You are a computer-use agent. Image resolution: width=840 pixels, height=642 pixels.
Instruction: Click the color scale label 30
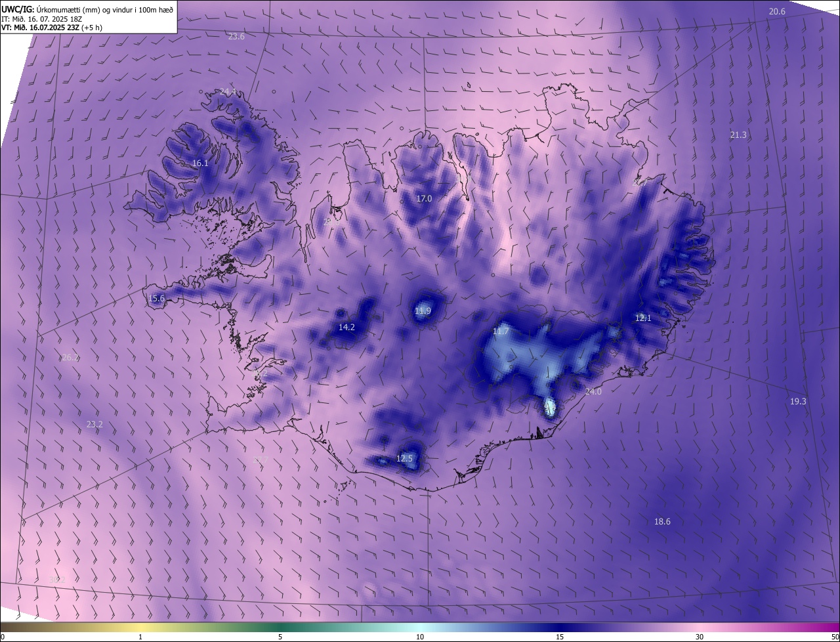click(700, 637)
